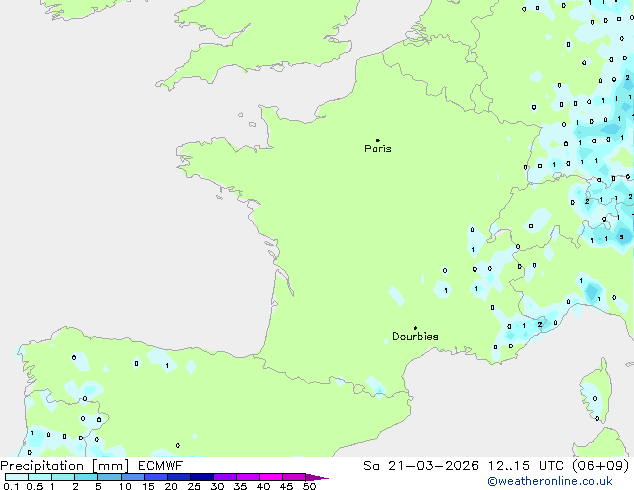
Task: Click the Precipitation [mm] legend title
Action: tap(64, 466)
